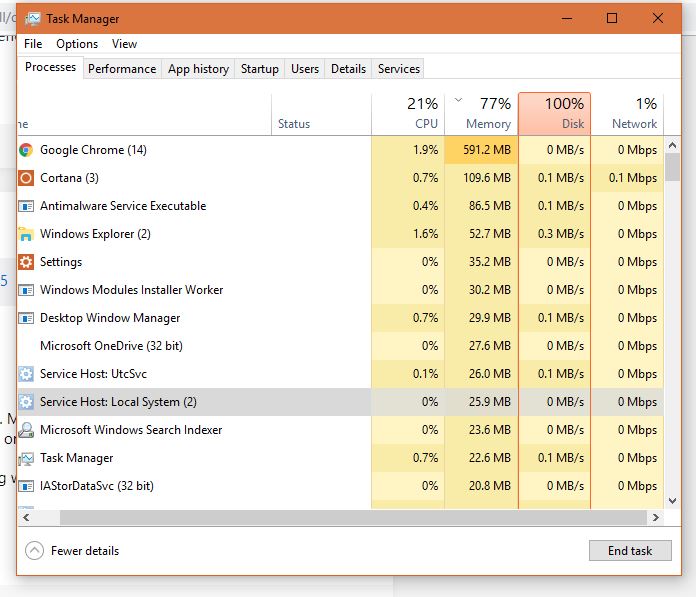Switch to the Details tab
This screenshot has height=597, width=696.
coord(348,69)
